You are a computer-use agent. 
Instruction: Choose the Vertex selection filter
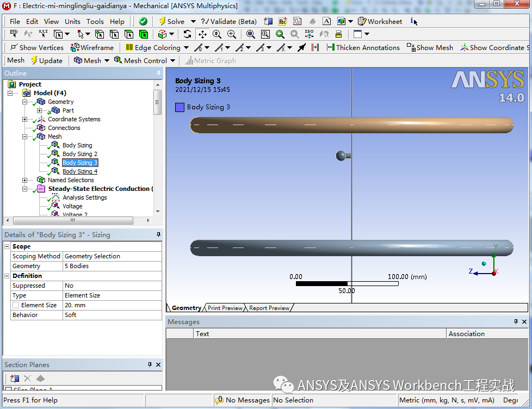[100, 34]
